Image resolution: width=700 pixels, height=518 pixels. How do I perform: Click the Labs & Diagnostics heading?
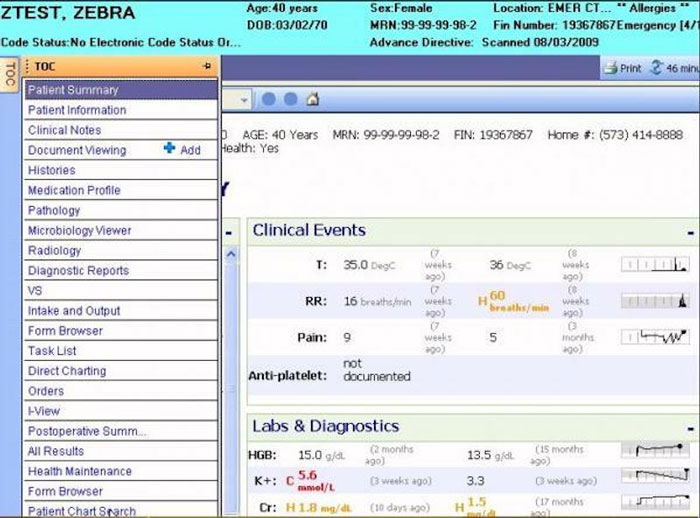click(325, 426)
